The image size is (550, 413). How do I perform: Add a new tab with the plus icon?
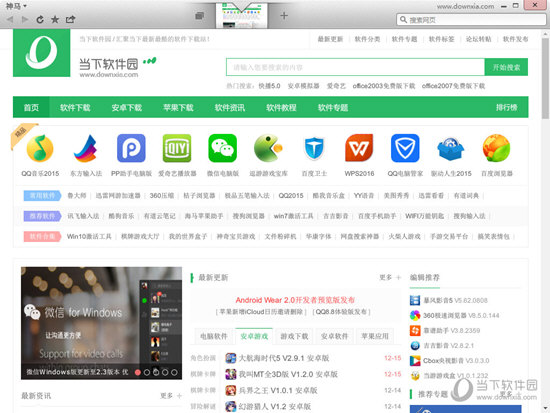coord(284,15)
